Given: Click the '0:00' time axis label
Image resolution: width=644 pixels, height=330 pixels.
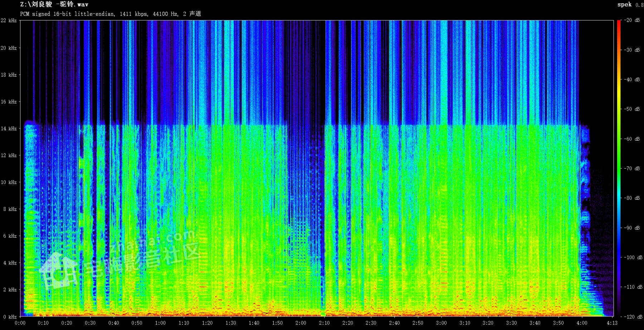Looking at the screenshot, I should tap(20, 323).
